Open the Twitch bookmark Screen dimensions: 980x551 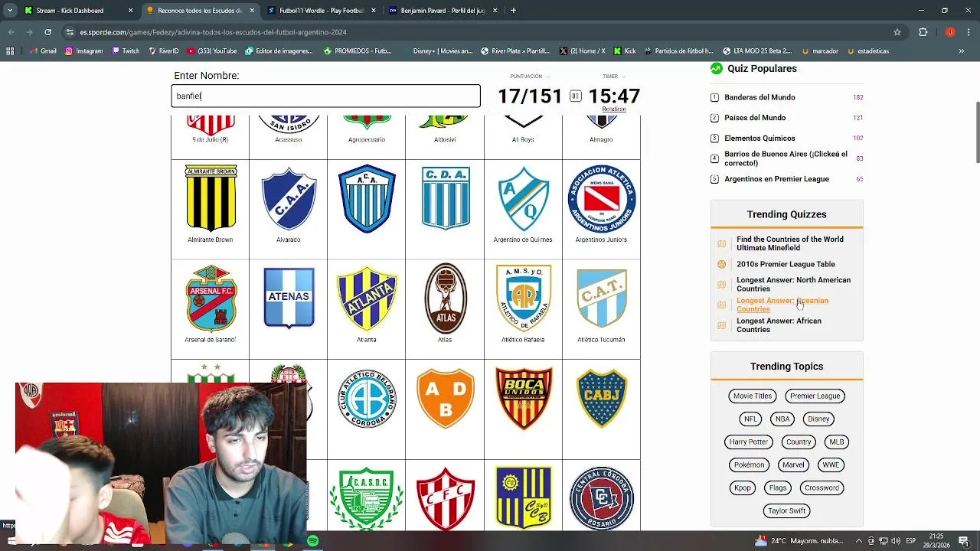coord(126,51)
